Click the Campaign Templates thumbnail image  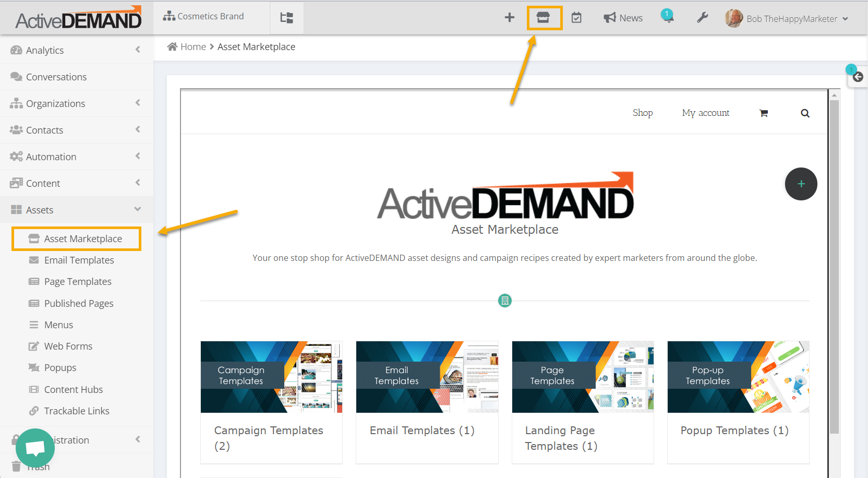pyautogui.click(x=271, y=377)
